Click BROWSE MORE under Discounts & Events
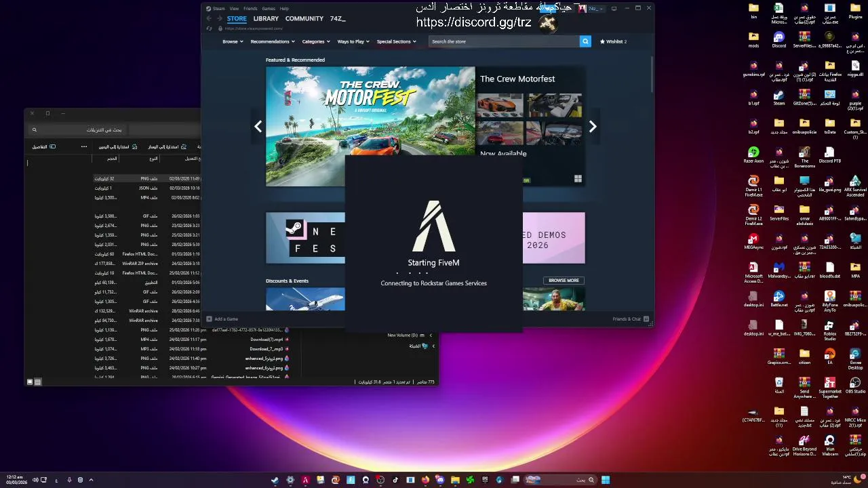Viewport: 868px width, 488px height. click(x=564, y=280)
